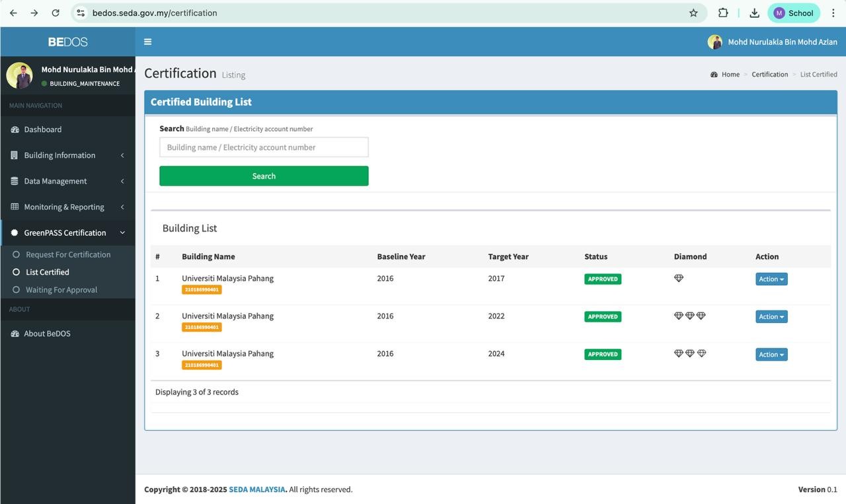Click the green Search button

pos(264,176)
